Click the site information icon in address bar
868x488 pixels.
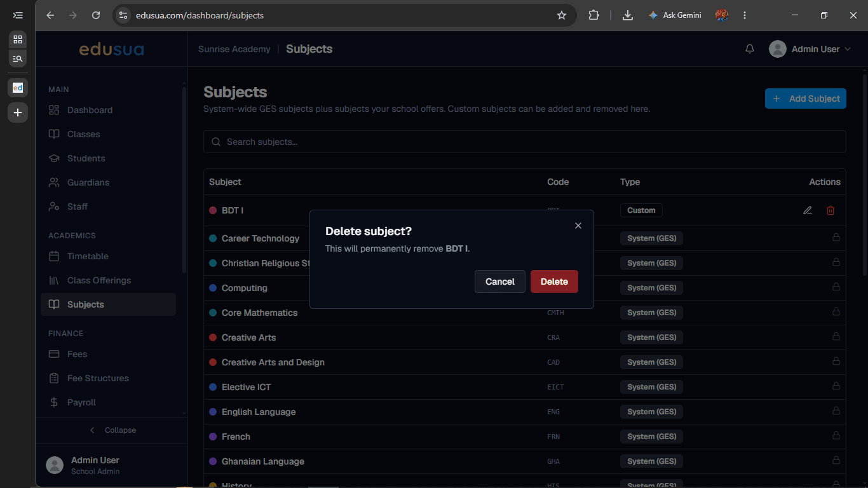[123, 15]
